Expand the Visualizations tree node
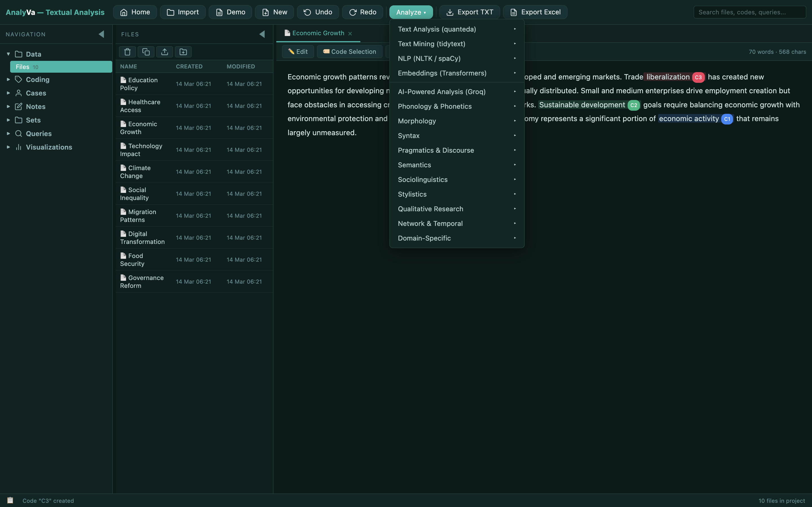This screenshot has height=507, width=812. coord(8,147)
